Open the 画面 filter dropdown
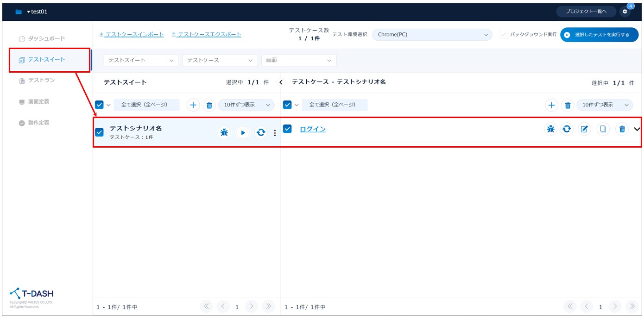This screenshot has height=317, width=644. click(x=299, y=60)
